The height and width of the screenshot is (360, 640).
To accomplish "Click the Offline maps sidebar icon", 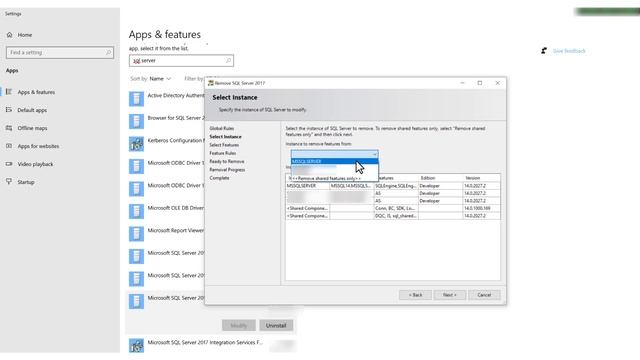I will coord(9,128).
